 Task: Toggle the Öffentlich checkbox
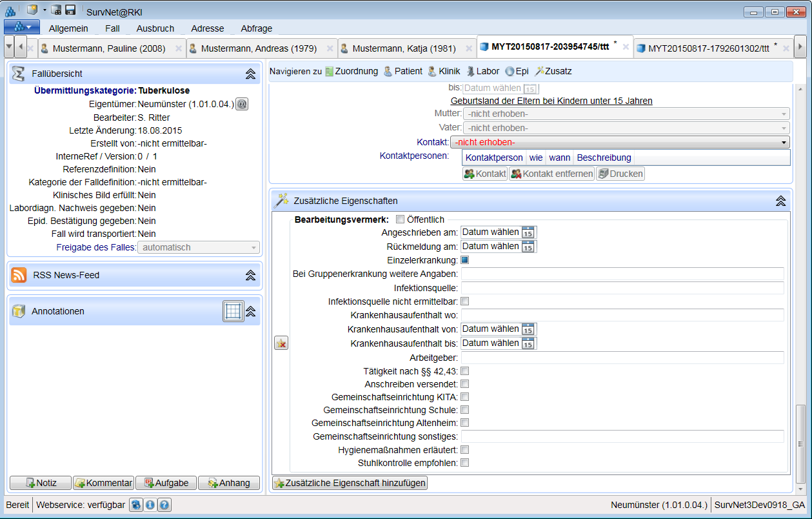tap(400, 219)
